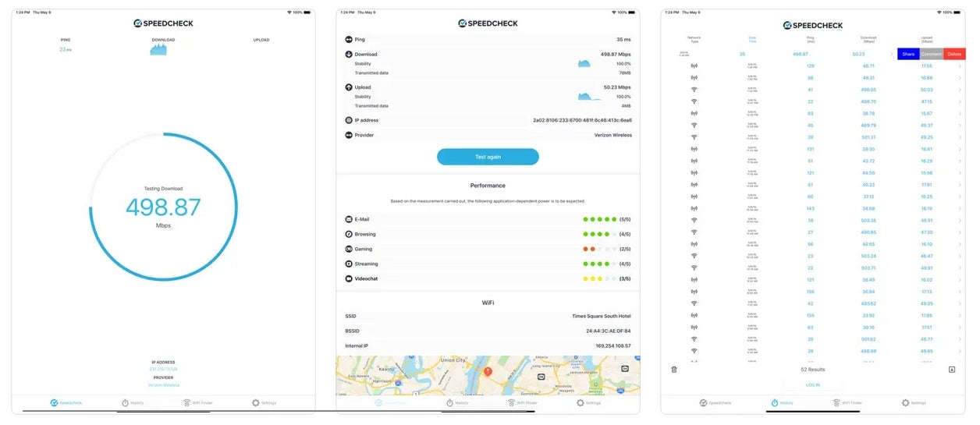Click cellular icon in ping 143 row
Viewport: 980px width, 425px height.
click(694, 208)
